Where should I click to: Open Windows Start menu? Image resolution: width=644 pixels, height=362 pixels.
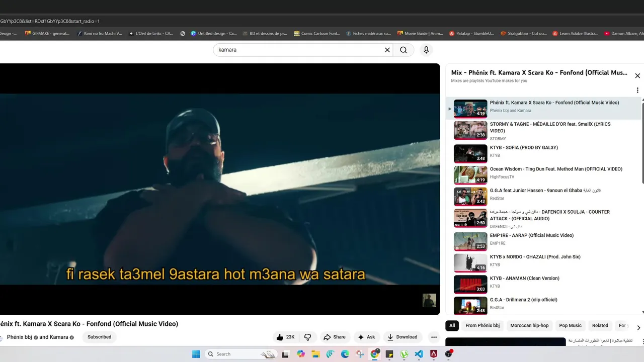[x=196, y=354]
